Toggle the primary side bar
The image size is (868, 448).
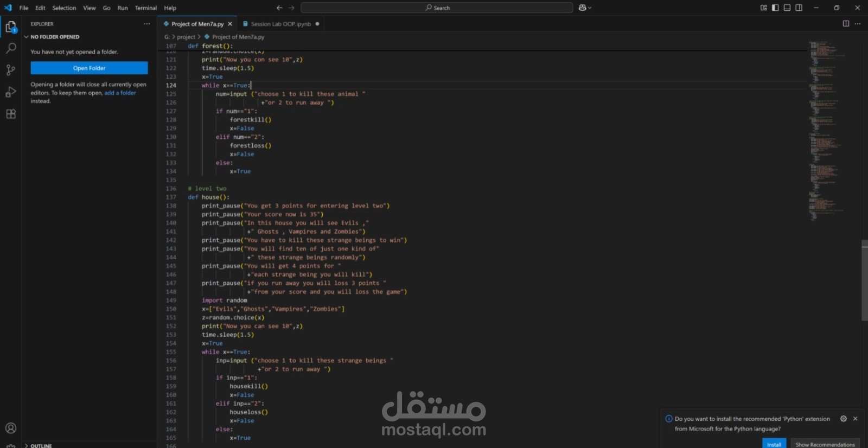[x=775, y=8]
